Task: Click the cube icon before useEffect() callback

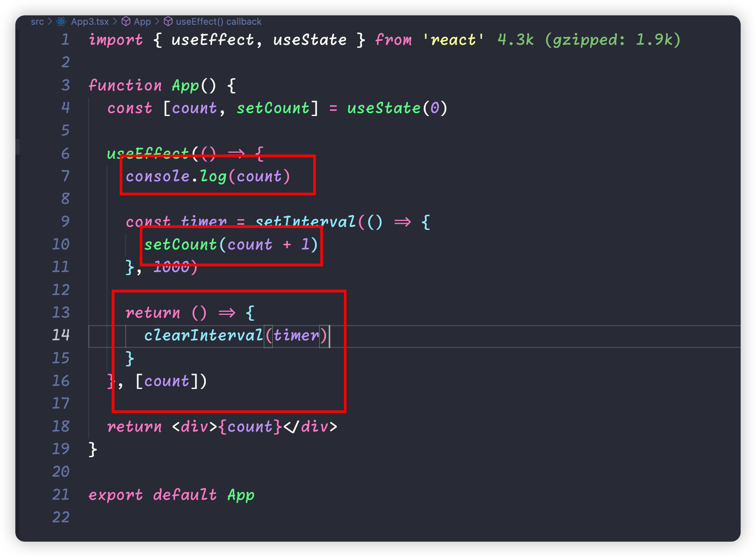Action: pos(168,22)
